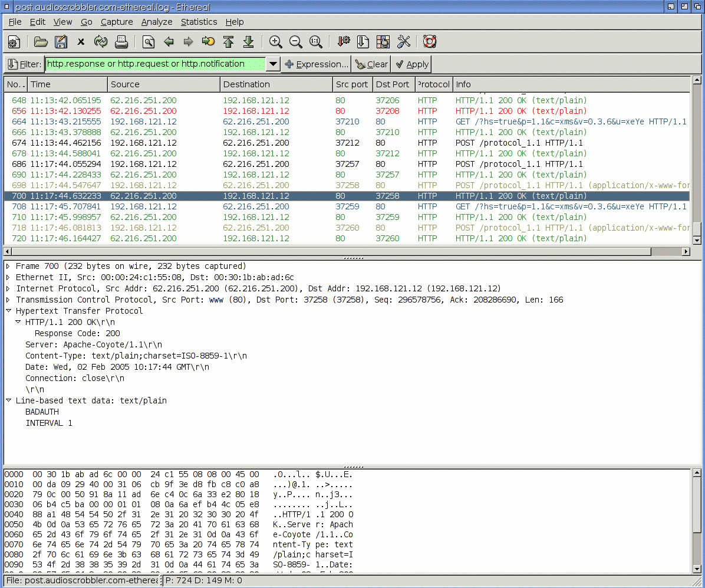Viewport: 705px width, 588px height.
Task: Go back in packet history
Action: (169, 42)
